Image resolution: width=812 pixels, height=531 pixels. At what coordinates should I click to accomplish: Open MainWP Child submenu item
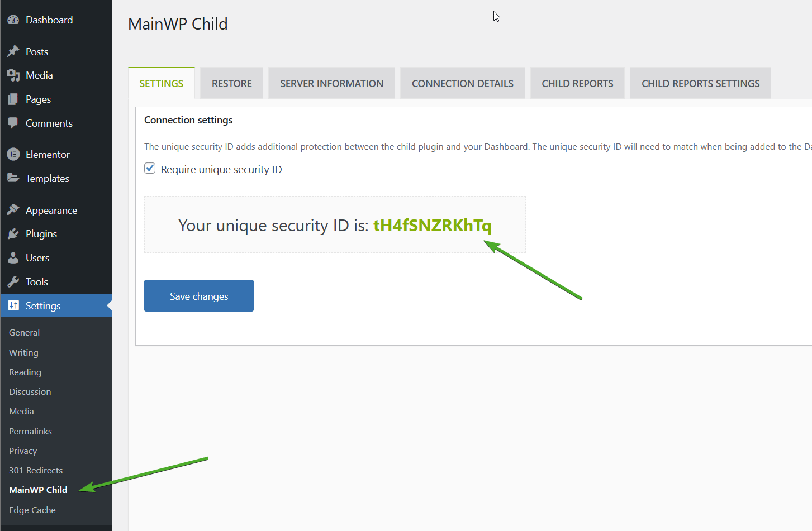coord(38,490)
